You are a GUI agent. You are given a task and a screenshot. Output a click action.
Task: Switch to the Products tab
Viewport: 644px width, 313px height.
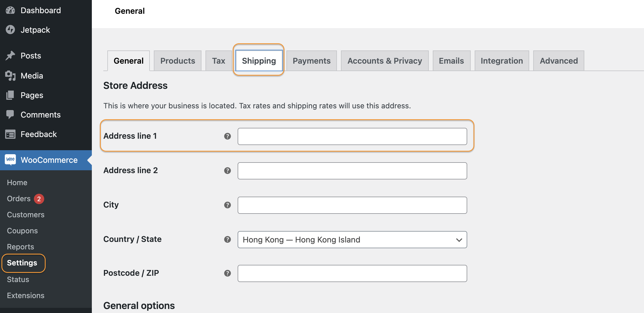178,61
